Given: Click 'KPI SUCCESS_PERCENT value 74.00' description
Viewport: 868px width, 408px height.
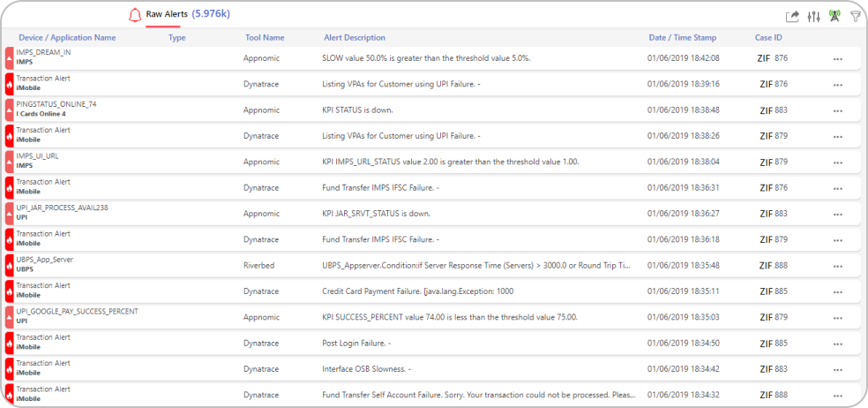Looking at the screenshot, I should tap(450, 318).
